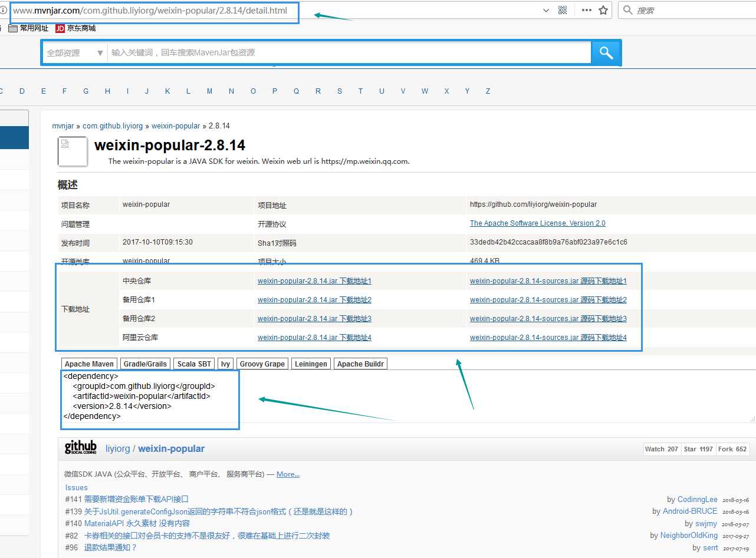Screen dimensions: 756x558
Task: Open the 京东商城 bookmark
Action: click(x=75, y=28)
